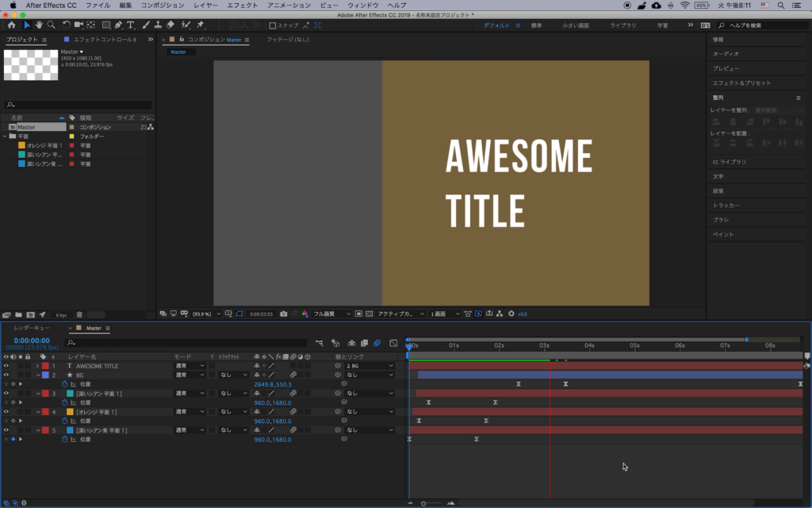Screen dimensions: 812x508
Task: Switch to the 標準 workspace
Action: pos(537,25)
